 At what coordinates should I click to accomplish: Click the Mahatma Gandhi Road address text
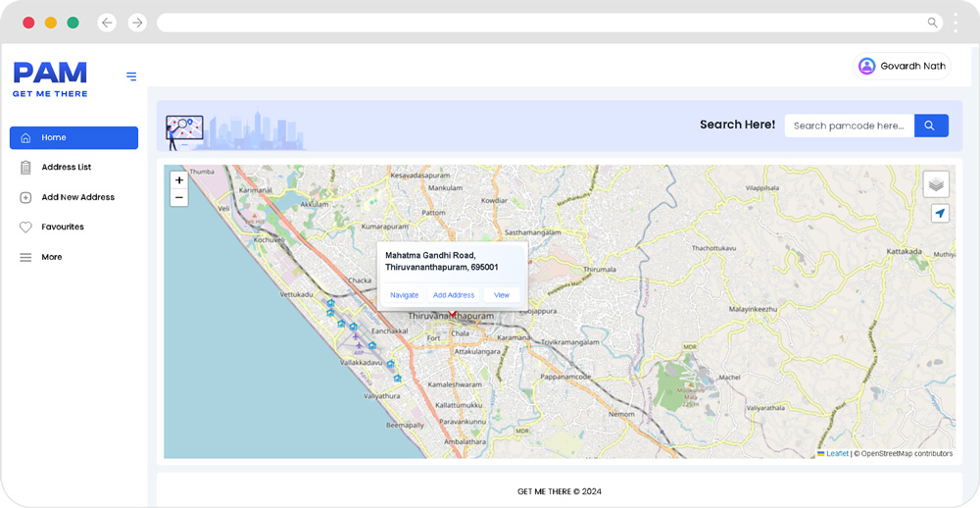click(x=442, y=262)
